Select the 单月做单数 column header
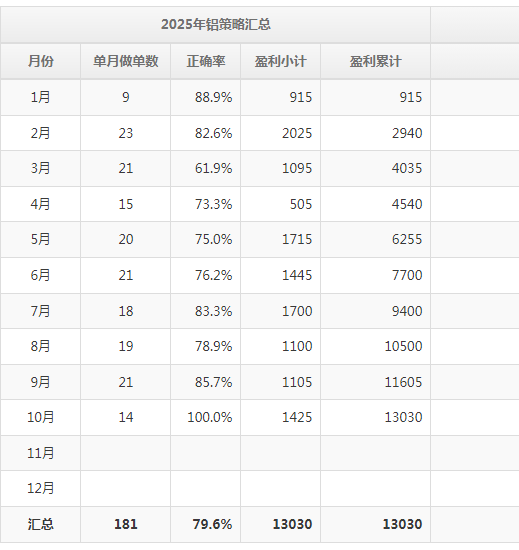Image resolution: width=519 pixels, height=550 pixels. click(x=126, y=61)
